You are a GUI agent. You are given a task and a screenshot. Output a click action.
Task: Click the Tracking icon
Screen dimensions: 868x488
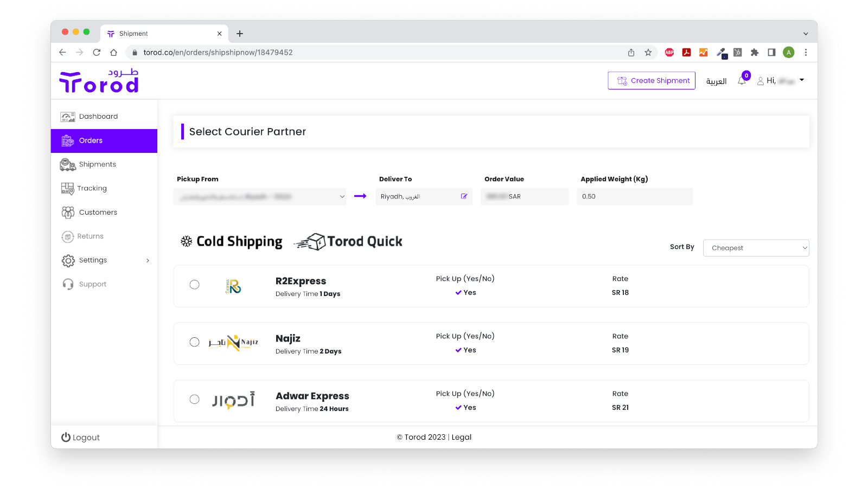[67, 188]
